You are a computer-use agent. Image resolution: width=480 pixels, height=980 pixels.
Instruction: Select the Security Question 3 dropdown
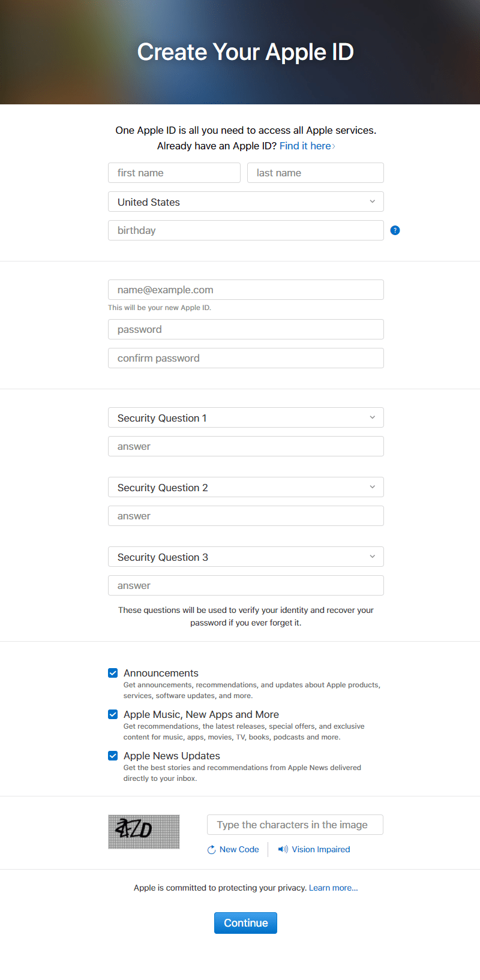(x=246, y=557)
